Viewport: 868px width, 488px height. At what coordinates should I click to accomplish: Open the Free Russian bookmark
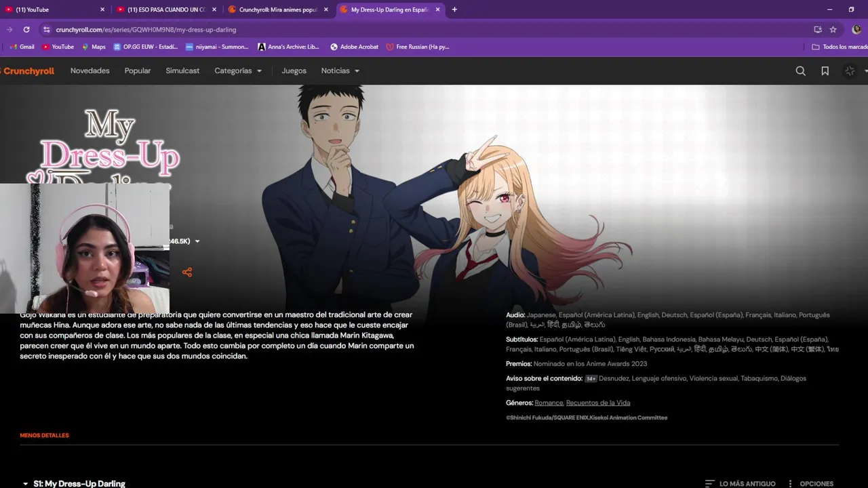click(418, 47)
